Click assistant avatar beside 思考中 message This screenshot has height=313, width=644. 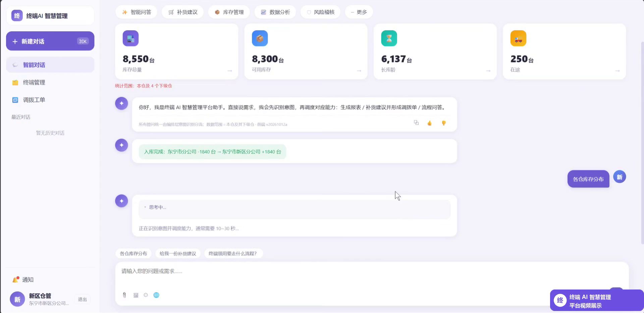pos(121,201)
